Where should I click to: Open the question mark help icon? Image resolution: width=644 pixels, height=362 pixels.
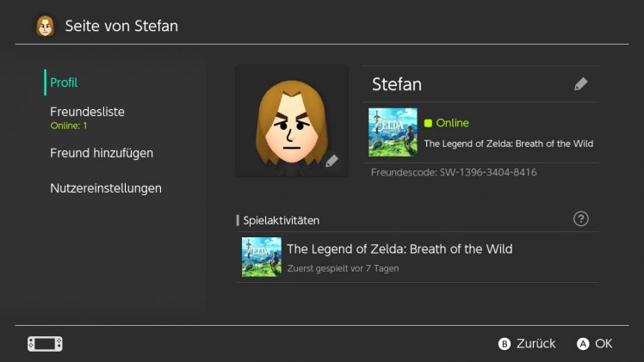click(581, 219)
